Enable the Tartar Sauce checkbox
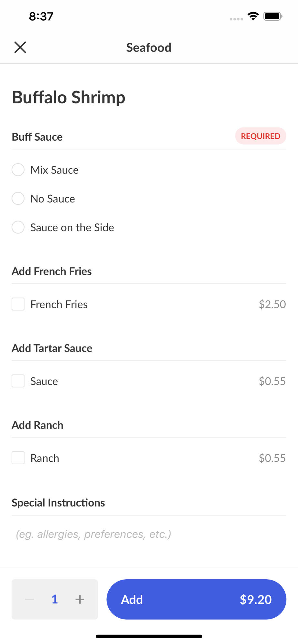The height and width of the screenshot is (644, 298). tap(18, 381)
